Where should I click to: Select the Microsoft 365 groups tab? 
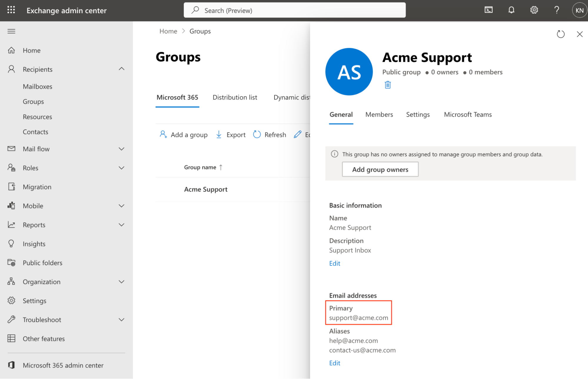(177, 97)
